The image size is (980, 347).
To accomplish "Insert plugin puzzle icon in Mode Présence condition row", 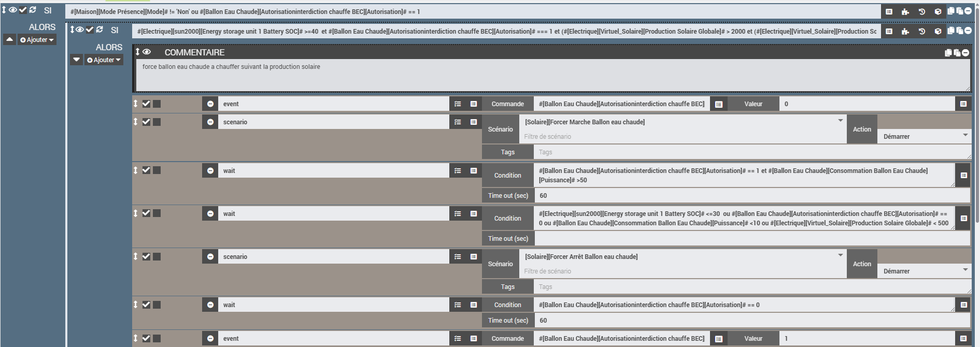I will point(905,11).
